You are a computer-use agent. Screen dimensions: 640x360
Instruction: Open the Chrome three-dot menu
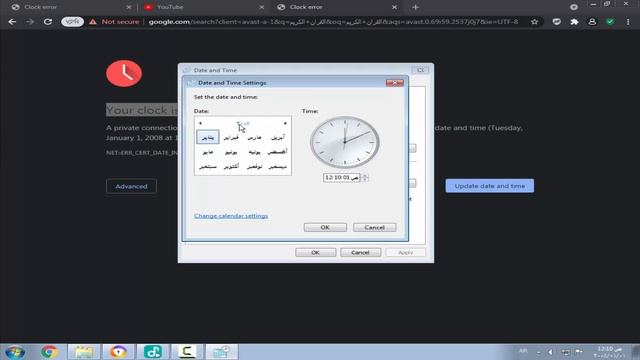tap(628, 22)
